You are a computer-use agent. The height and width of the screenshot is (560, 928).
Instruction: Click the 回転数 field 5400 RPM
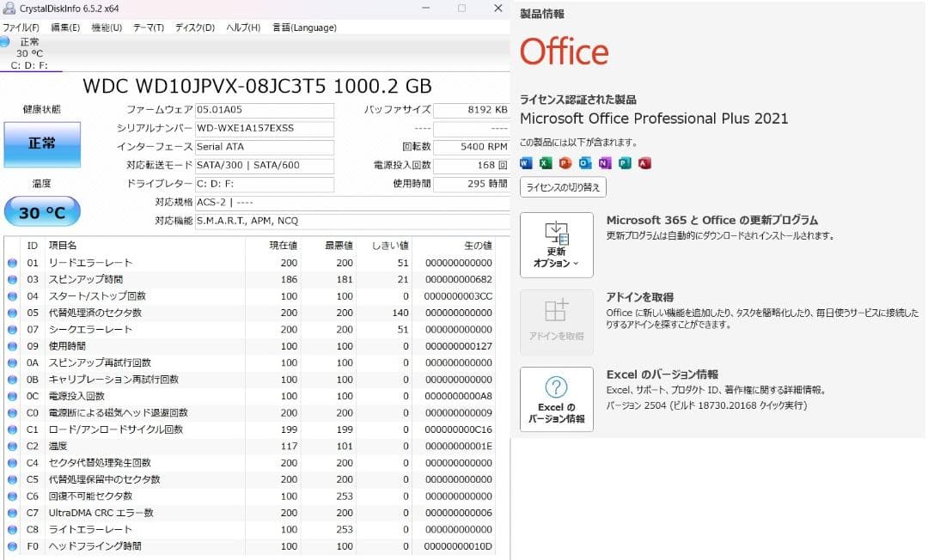tap(471, 147)
